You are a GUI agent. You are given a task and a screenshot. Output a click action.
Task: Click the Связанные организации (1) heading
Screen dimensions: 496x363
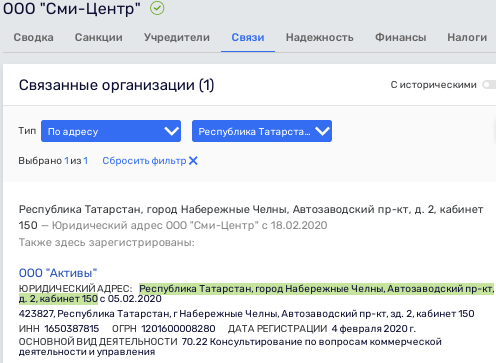[x=116, y=85]
